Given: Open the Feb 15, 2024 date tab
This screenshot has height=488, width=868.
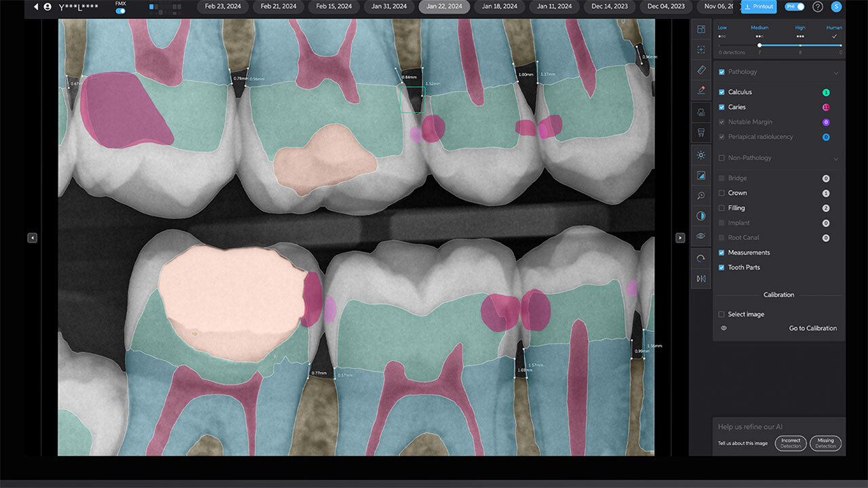Looking at the screenshot, I should (x=334, y=7).
